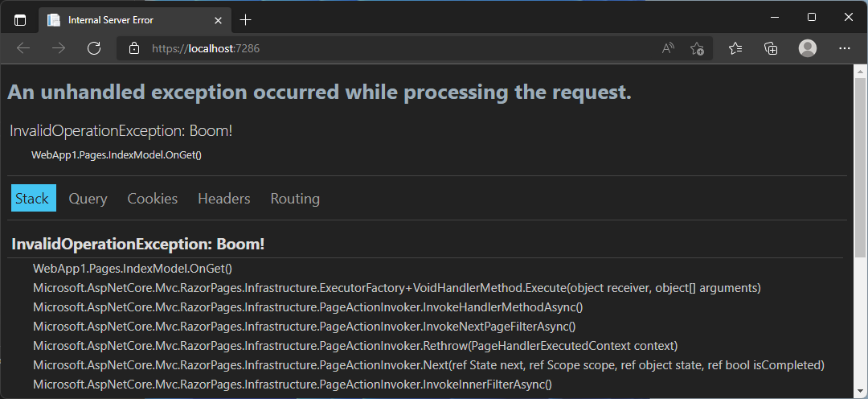Open the Favorites list

coord(735,48)
